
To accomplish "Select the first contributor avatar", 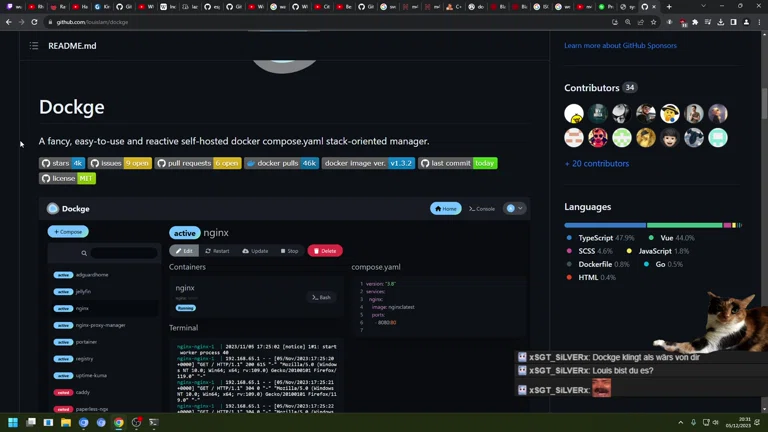I will (x=574, y=114).
